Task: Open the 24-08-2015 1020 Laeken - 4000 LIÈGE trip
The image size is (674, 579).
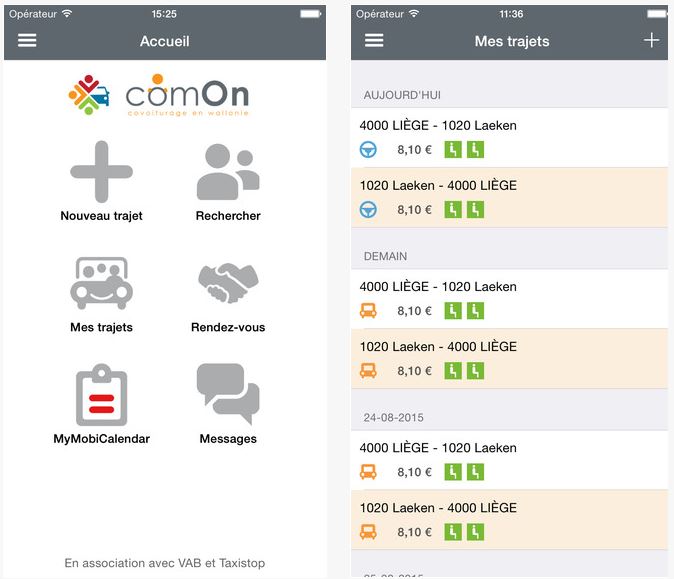Action: tap(509, 520)
